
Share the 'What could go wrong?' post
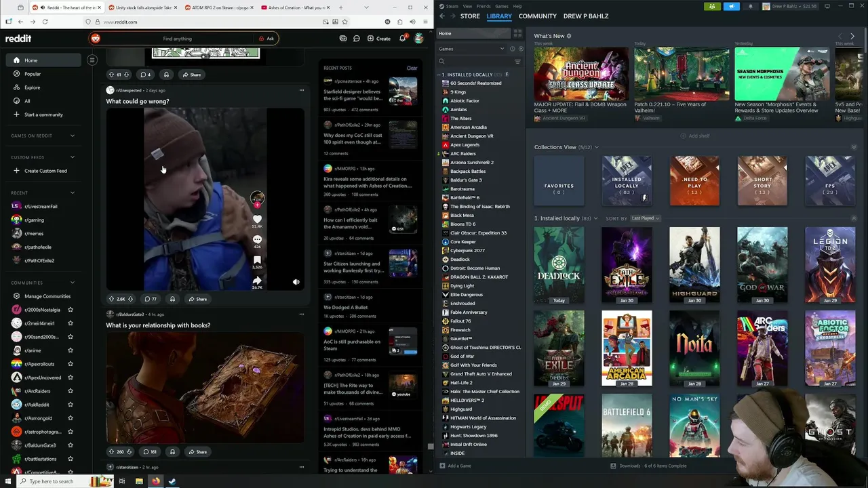(197, 299)
